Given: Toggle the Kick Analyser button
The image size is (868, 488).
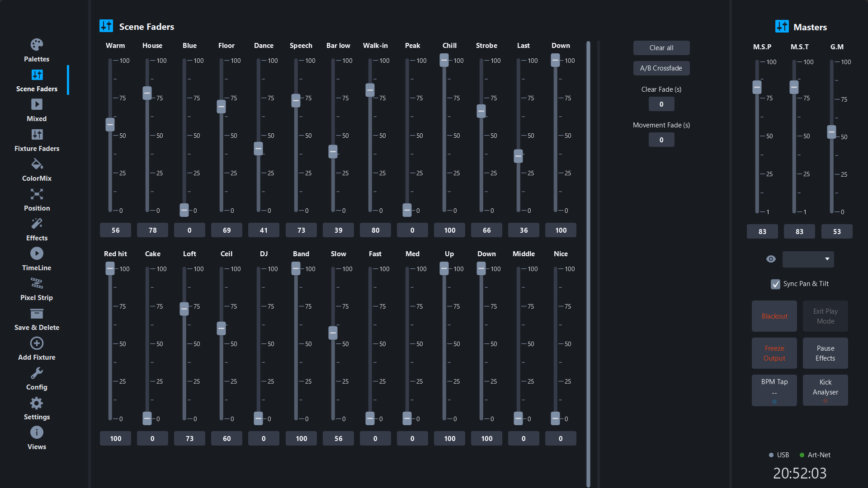Looking at the screenshot, I should pyautogui.click(x=826, y=390).
